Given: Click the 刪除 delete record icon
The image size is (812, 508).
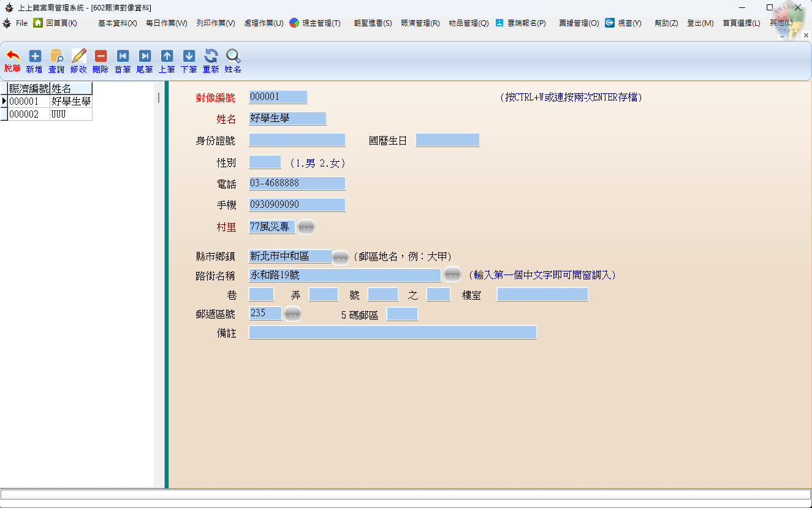Looking at the screenshot, I should point(101,56).
